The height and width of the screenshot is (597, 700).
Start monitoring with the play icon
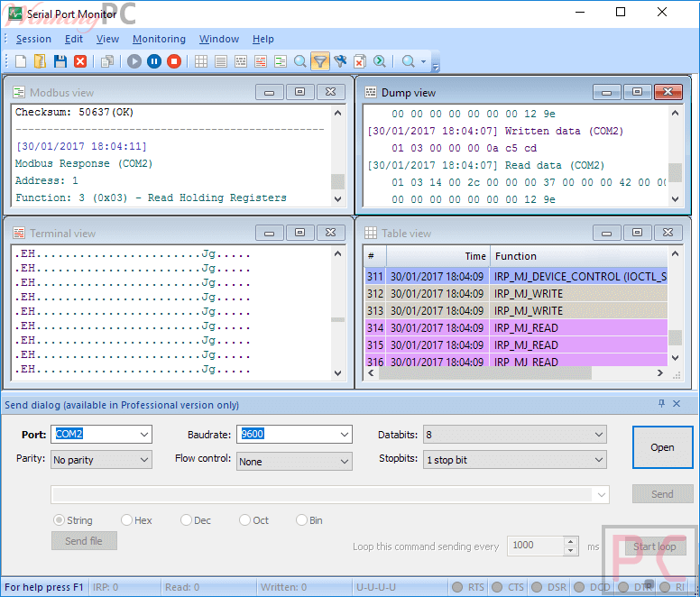[x=134, y=61]
